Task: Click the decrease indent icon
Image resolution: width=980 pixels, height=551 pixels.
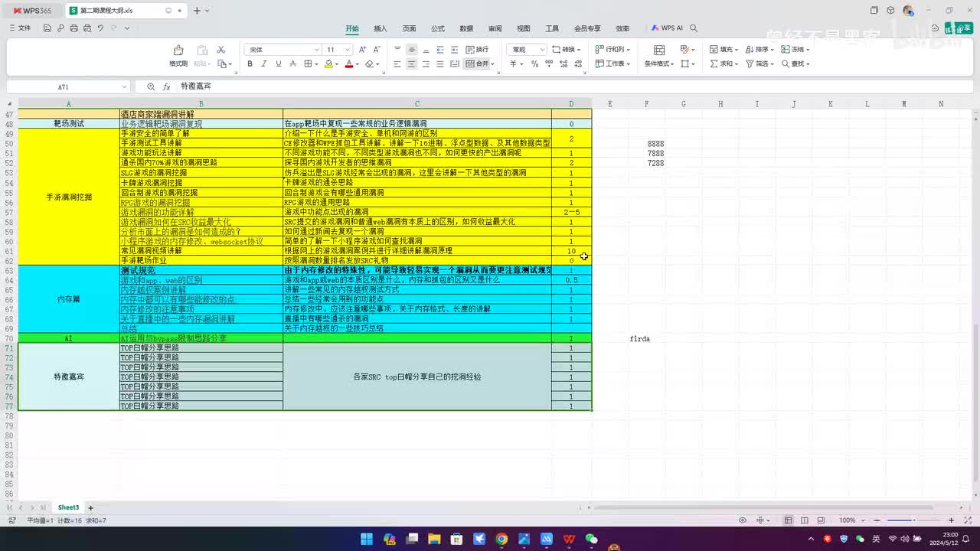Action: (440, 50)
